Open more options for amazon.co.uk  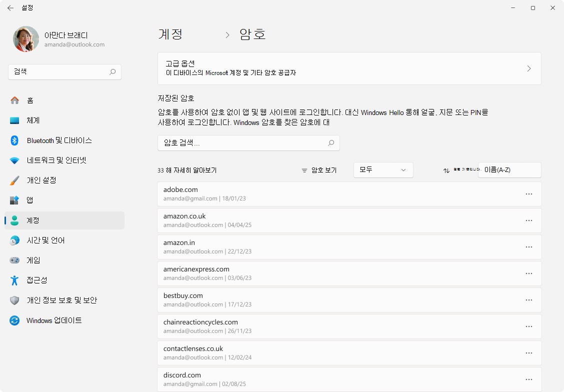click(x=529, y=220)
